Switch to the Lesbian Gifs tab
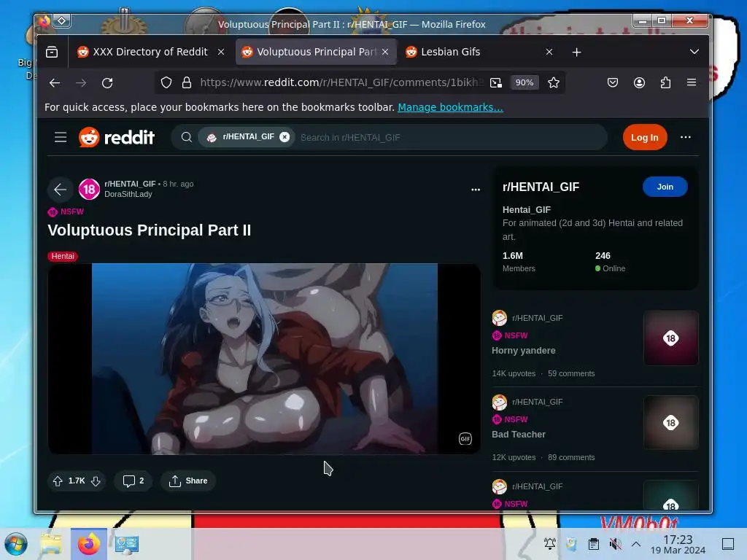The height and width of the screenshot is (560, 747). click(480, 52)
